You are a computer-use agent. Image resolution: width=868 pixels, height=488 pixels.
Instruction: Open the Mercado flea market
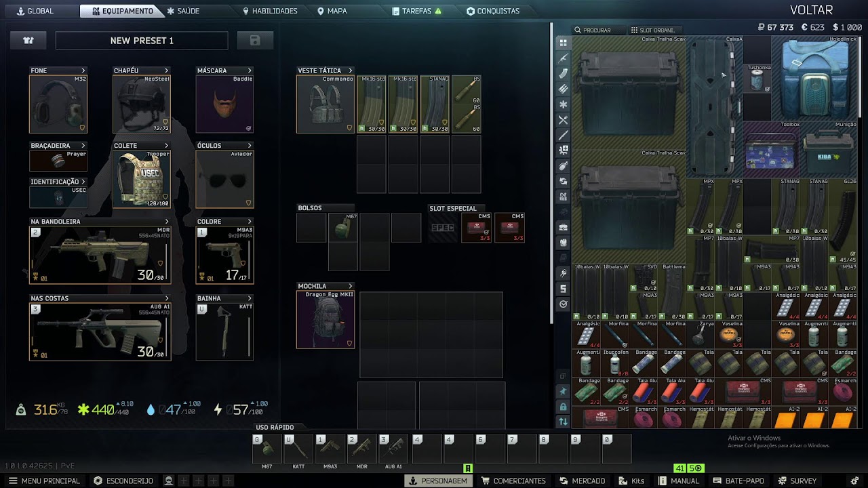583,481
